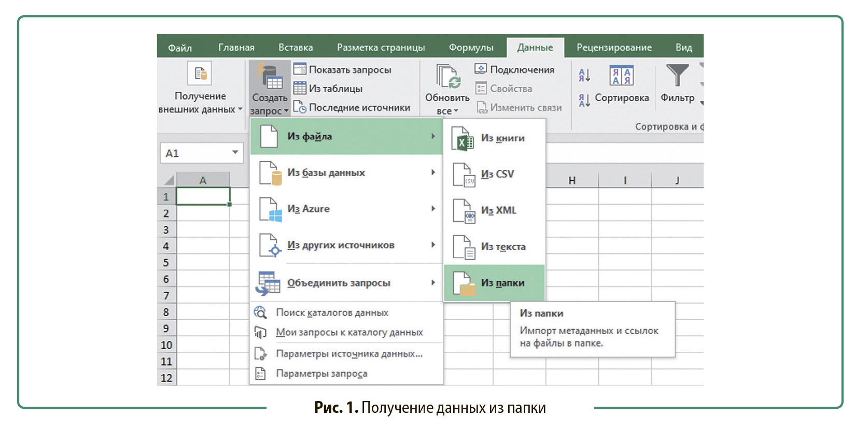Click Показать запросы in the ribbon
Viewport: 868px width, 430px height.
pos(343,69)
